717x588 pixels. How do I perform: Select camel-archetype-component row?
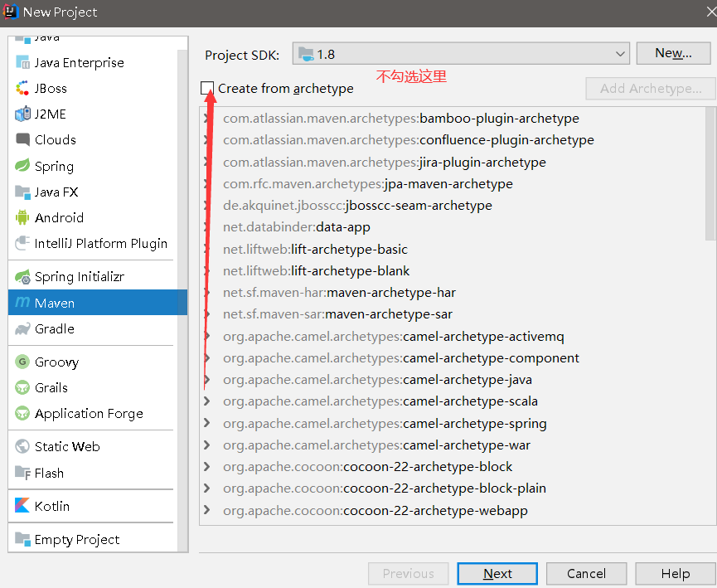(x=453, y=357)
